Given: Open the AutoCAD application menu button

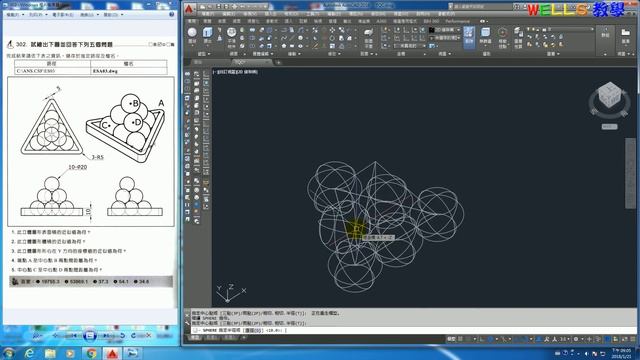Looking at the screenshot, I should (x=189, y=9).
